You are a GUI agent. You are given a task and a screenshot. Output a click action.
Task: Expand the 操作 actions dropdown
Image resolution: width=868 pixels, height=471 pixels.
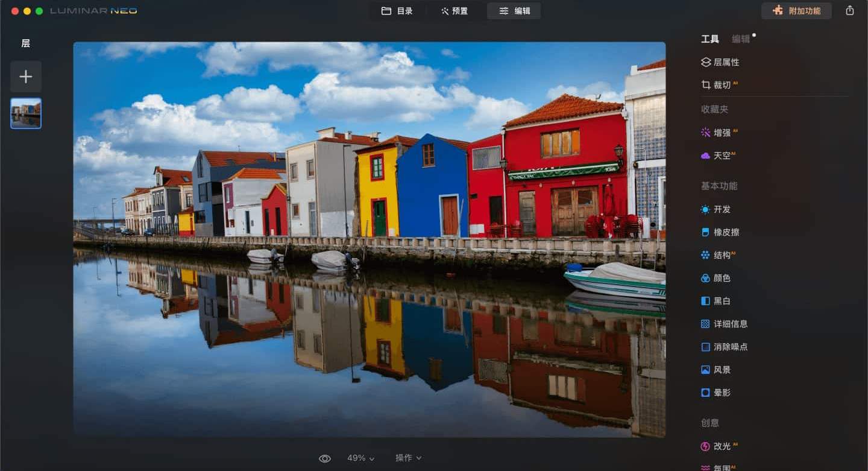[x=408, y=458]
